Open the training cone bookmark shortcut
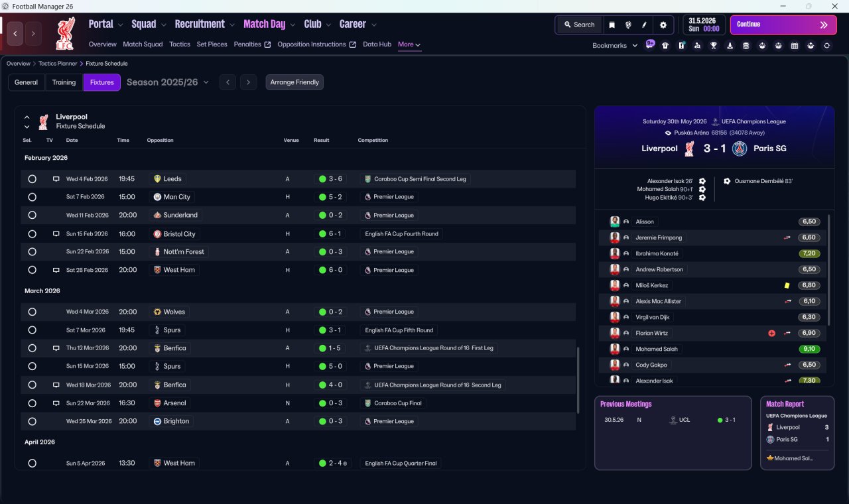This screenshot has width=849, height=504. 730,46
